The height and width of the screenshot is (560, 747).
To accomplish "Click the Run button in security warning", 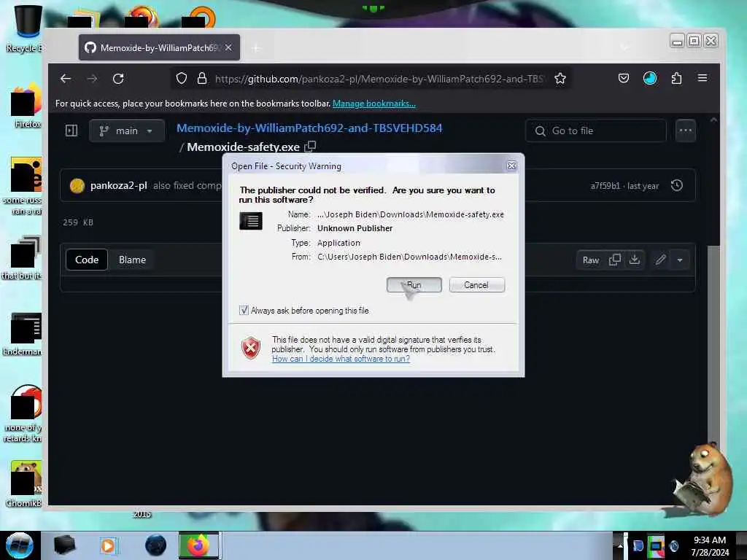I will click(414, 285).
